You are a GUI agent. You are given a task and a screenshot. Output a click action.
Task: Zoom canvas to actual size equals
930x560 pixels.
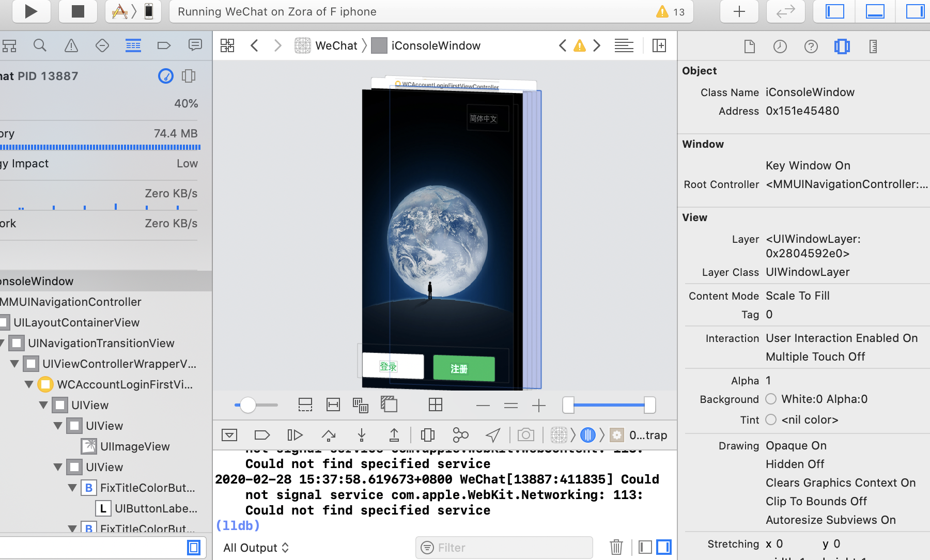coord(511,406)
